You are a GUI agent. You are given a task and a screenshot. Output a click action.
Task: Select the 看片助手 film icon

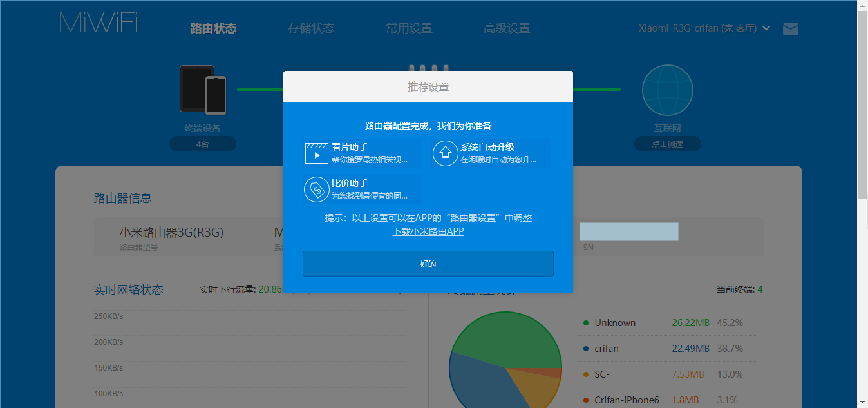(x=317, y=153)
